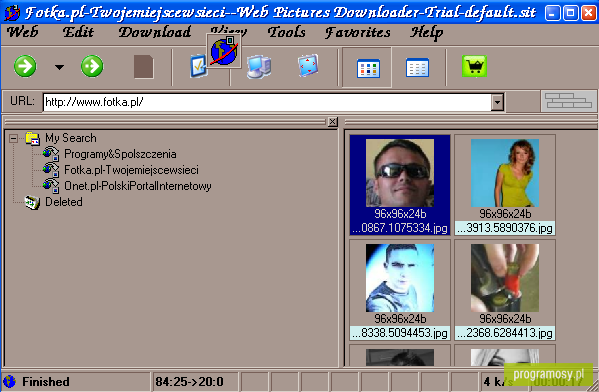This screenshot has height=392, width=599.
Task: Click the Programy&Spolszczenia globe icon
Action: [51, 154]
